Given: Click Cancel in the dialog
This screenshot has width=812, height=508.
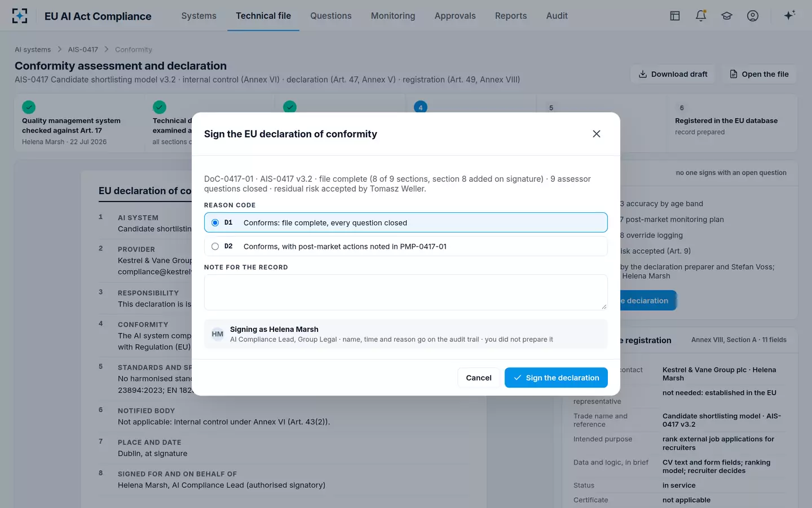Looking at the screenshot, I should tap(479, 378).
